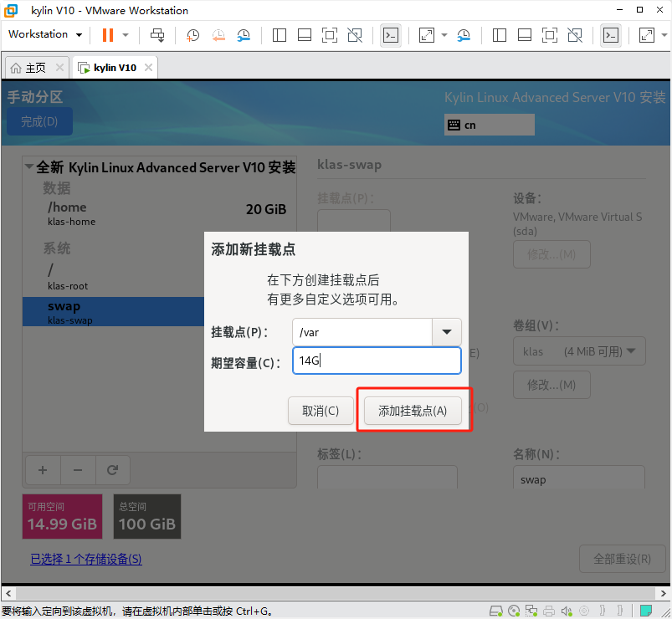Open the klas volume group dropdown

579,351
